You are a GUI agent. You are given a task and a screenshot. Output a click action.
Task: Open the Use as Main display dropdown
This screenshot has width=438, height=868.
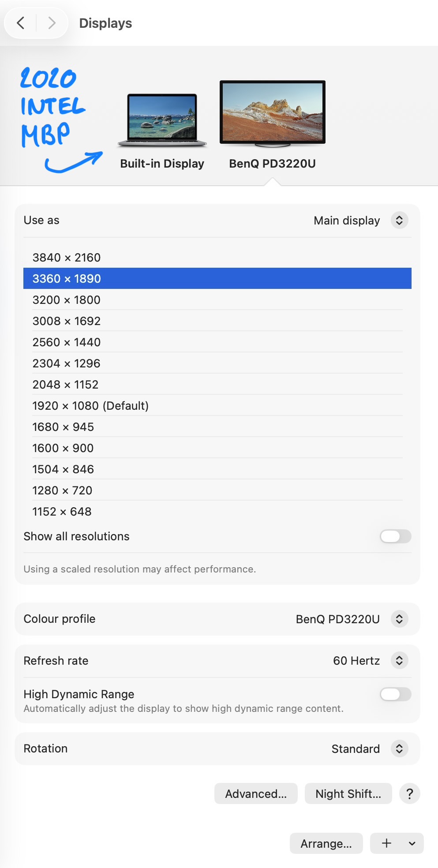pos(399,220)
